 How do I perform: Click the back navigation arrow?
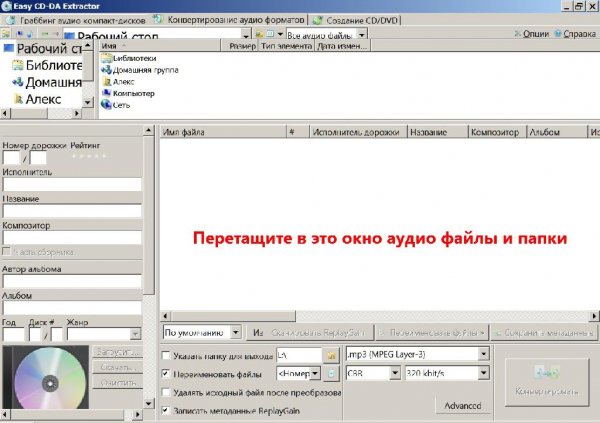click(x=45, y=34)
